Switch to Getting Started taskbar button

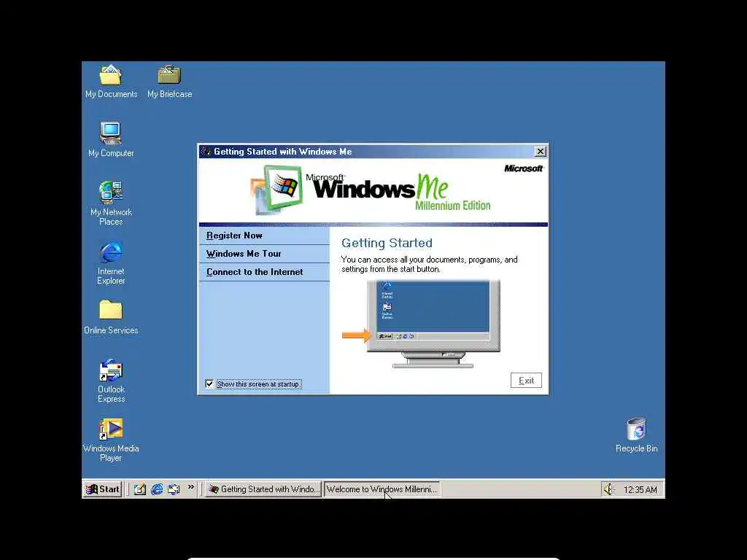pos(263,489)
